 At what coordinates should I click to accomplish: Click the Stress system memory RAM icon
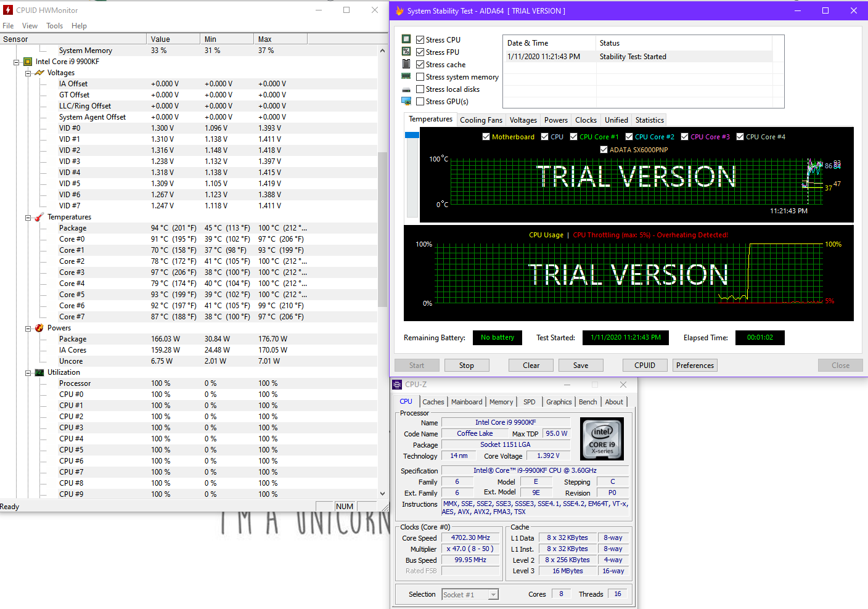pyautogui.click(x=406, y=76)
